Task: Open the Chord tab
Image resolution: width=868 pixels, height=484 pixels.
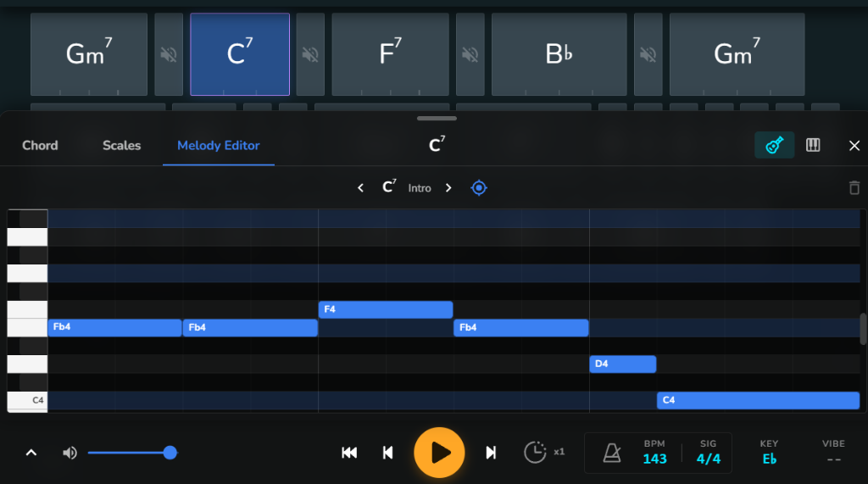Action: coord(40,146)
